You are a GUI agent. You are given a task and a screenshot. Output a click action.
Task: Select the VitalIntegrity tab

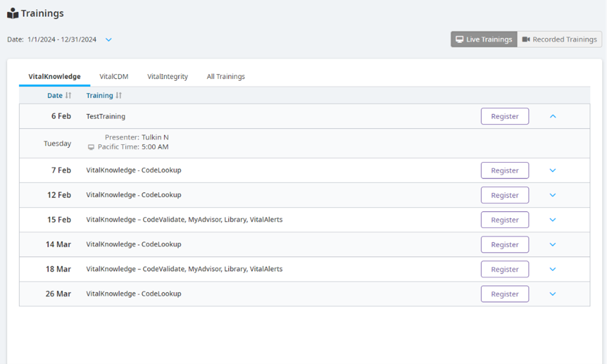[x=168, y=76]
